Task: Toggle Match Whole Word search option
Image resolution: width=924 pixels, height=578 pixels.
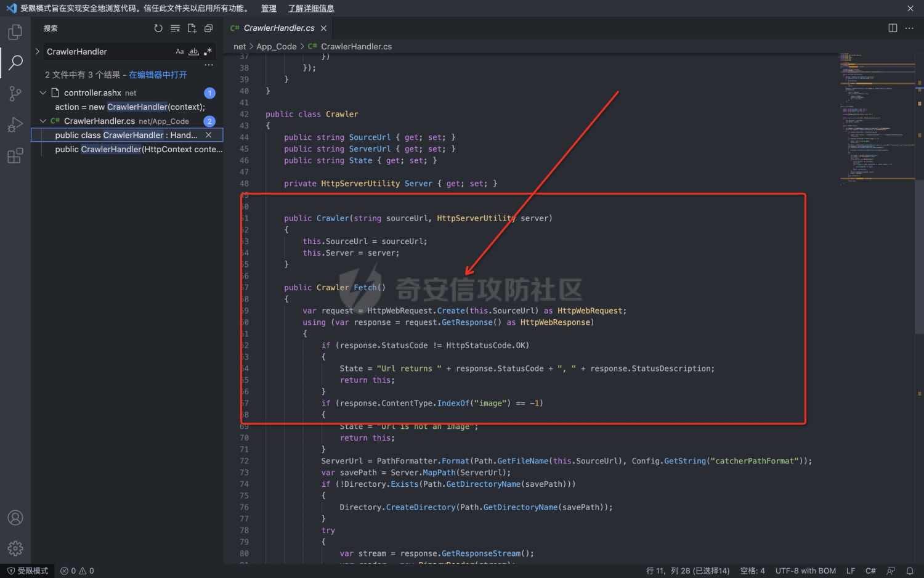Action: coord(193,52)
